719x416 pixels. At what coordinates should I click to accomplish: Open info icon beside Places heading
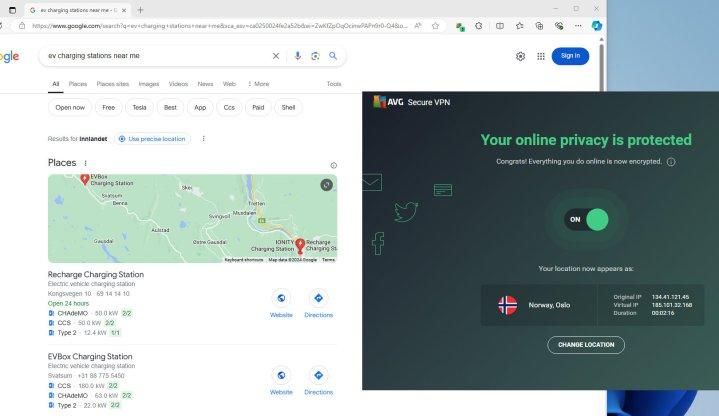pyautogui.click(x=333, y=166)
